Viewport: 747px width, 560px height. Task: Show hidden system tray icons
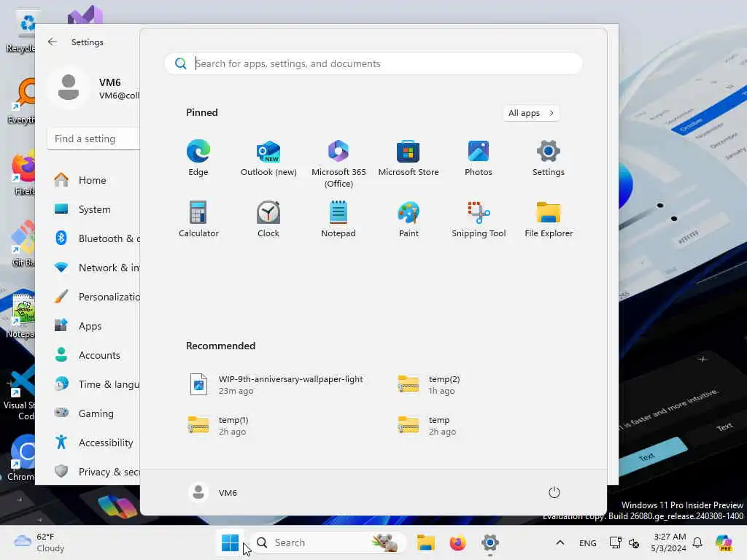pos(560,542)
